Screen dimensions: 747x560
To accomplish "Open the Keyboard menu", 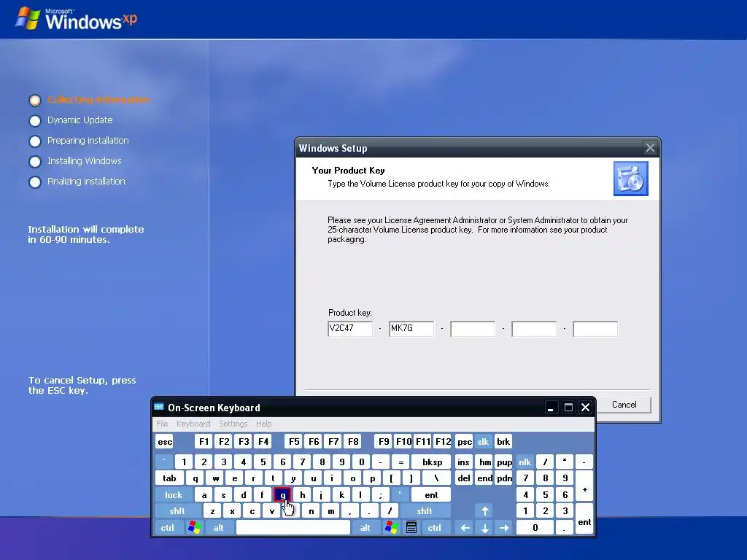I will [193, 424].
